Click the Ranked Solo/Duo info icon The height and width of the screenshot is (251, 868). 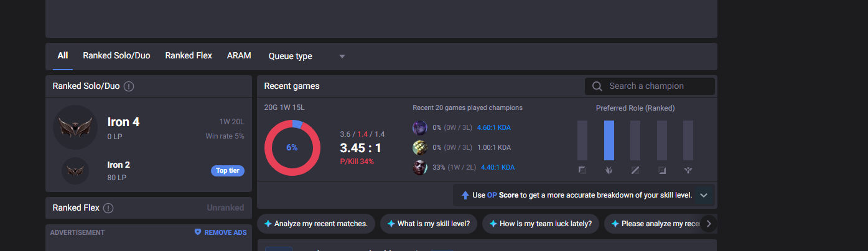point(129,86)
